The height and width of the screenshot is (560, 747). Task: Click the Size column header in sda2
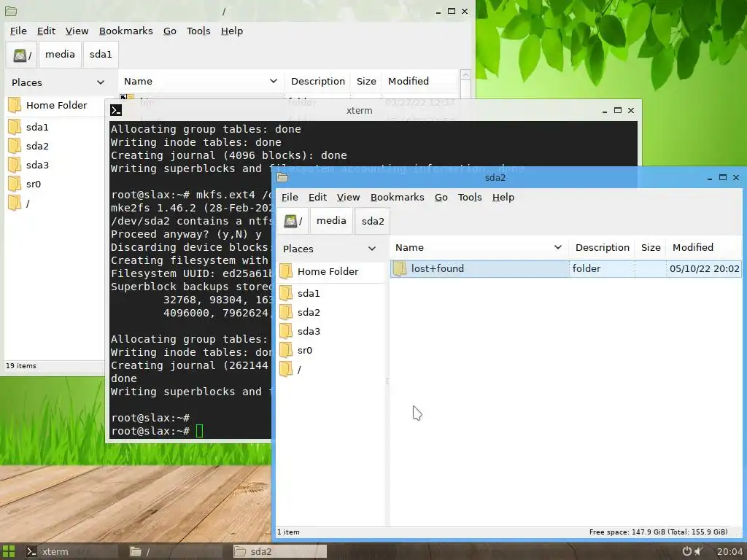coord(650,248)
